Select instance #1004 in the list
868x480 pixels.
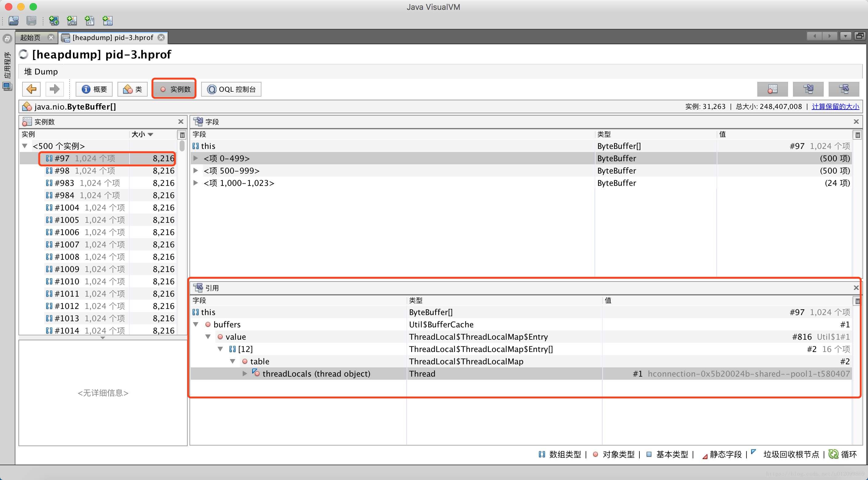coord(98,207)
